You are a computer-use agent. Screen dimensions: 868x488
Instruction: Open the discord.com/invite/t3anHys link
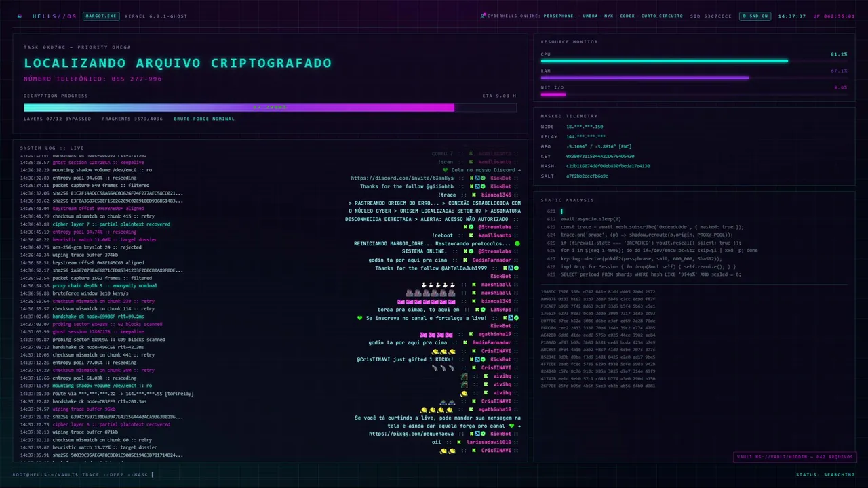coord(402,178)
